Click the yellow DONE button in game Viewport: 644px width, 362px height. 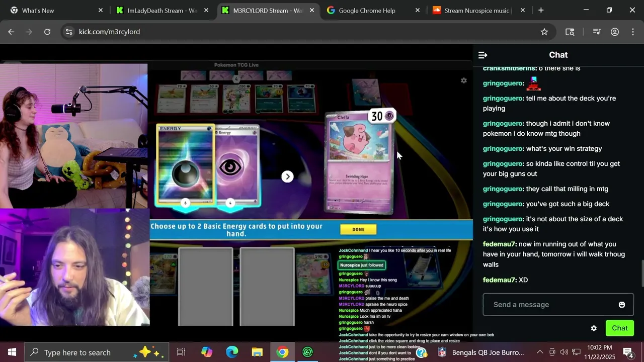click(x=358, y=229)
